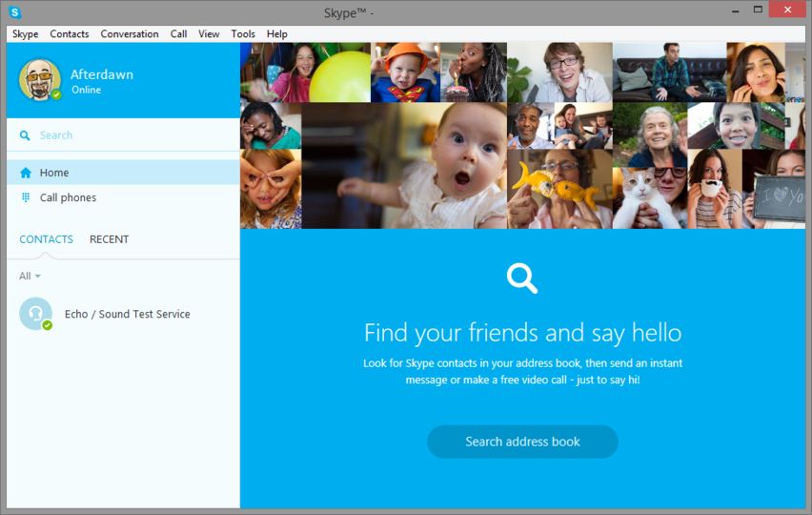Click the man with glasses laughing photo
The width and height of the screenshot is (812, 515).
pos(559,72)
